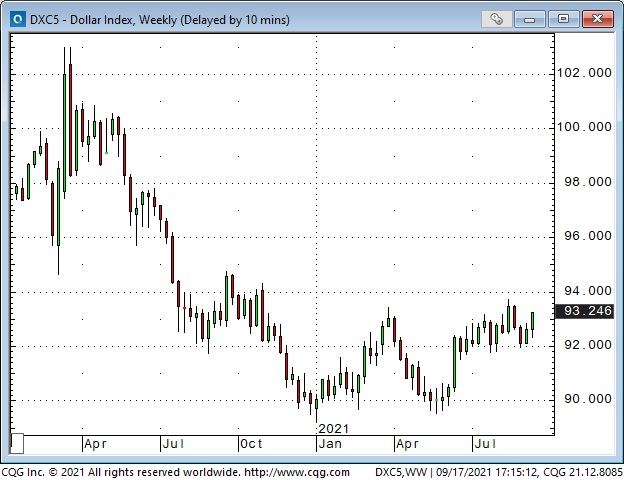Click the 2021 year marker on time axis

(x=333, y=429)
